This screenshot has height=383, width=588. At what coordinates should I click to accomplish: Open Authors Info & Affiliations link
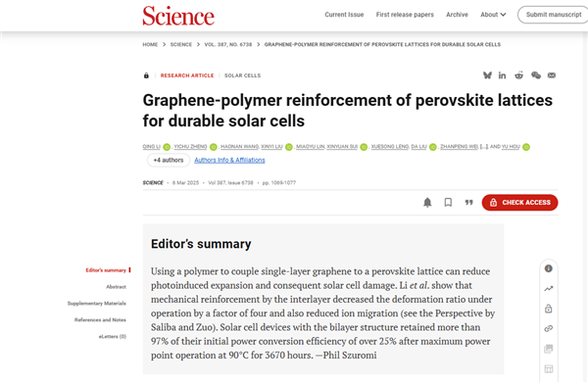click(x=229, y=160)
